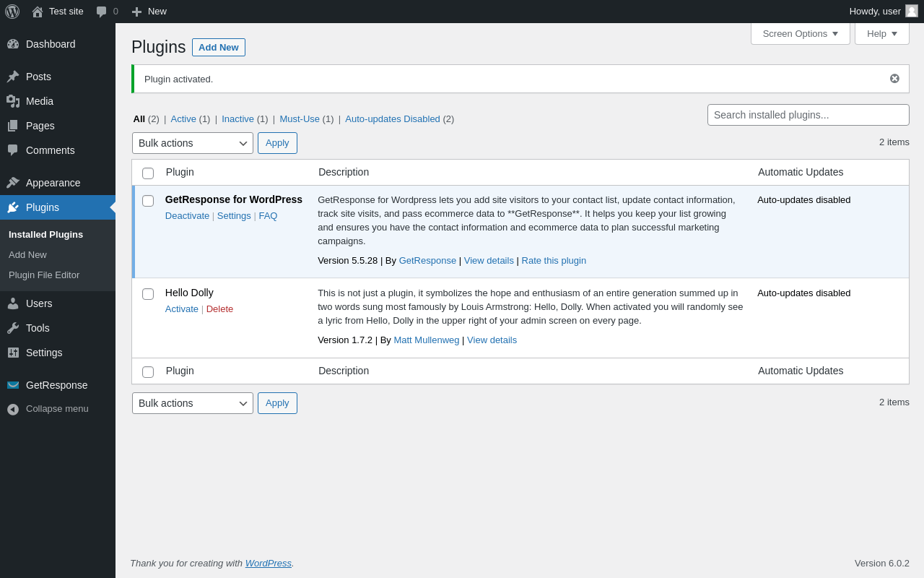Dismiss the Plugin activated notice
The height and width of the screenshot is (578, 924).
[x=894, y=79]
